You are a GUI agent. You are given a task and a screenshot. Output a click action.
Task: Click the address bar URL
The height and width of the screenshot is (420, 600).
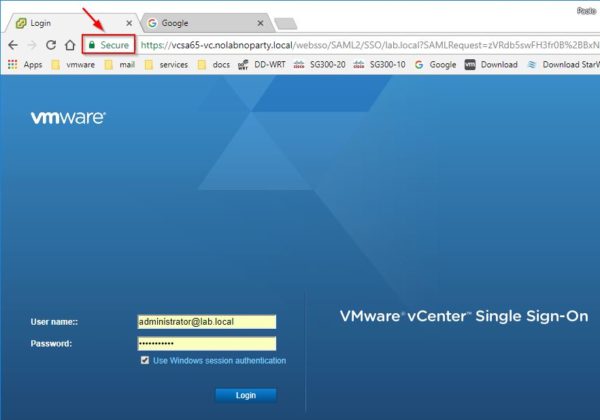point(369,45)
